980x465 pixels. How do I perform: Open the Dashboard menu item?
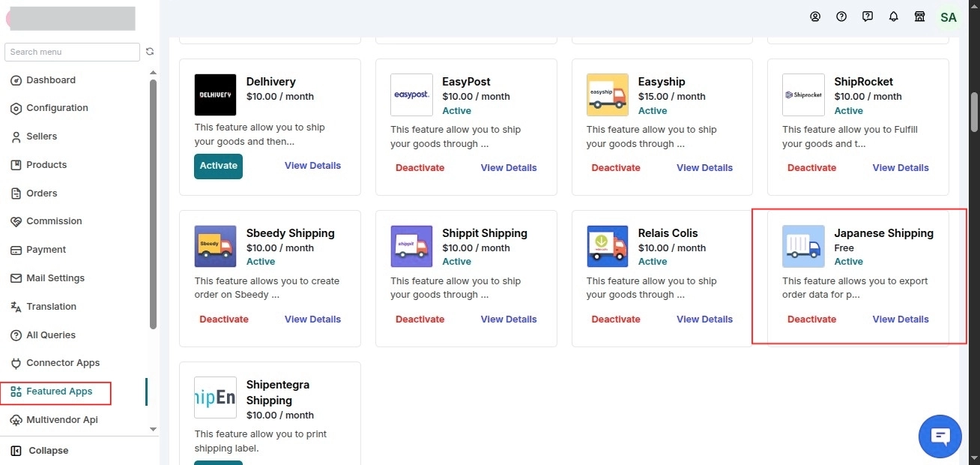(x=50, y=80)
